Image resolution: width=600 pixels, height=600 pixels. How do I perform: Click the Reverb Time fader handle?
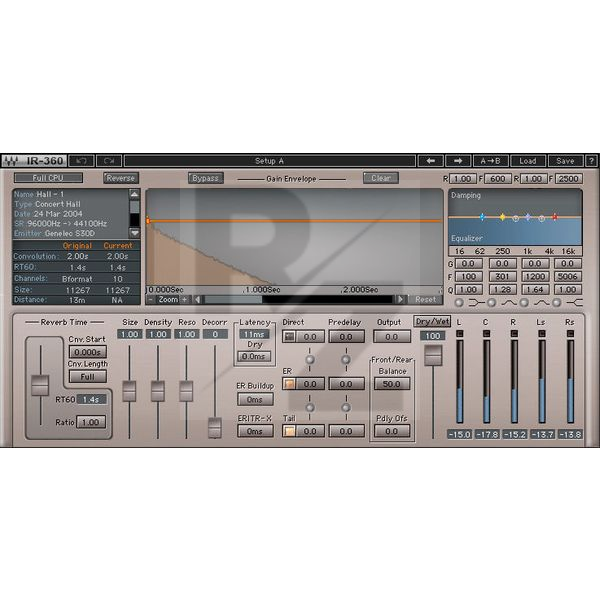[40, 385]
